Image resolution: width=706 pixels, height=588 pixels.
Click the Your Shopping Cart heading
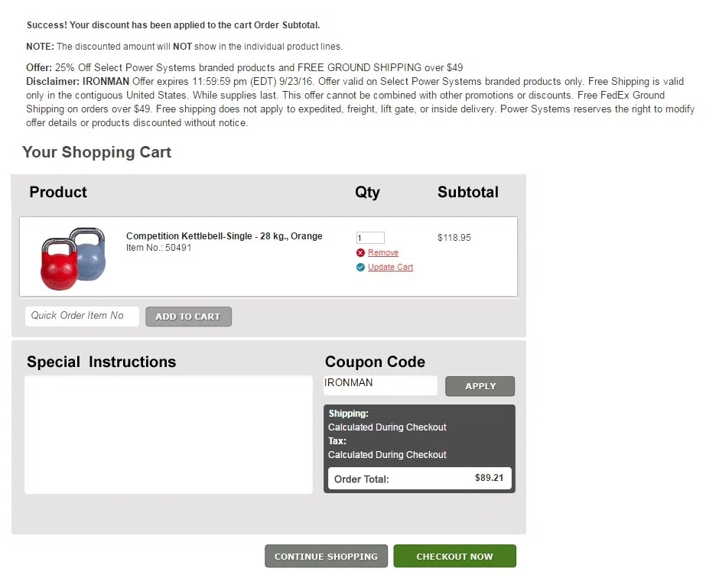tap(97, 152)
